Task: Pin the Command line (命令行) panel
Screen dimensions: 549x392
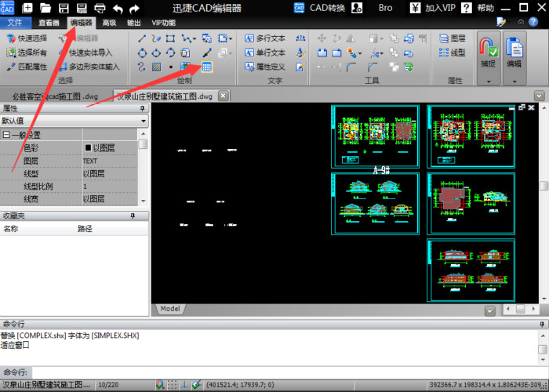Action: click(542, 324)
